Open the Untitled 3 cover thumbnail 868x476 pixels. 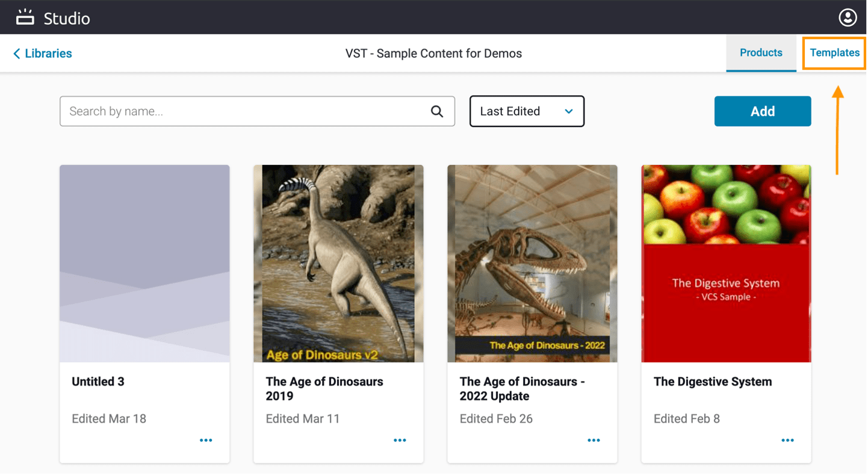(x=144, y=264)
